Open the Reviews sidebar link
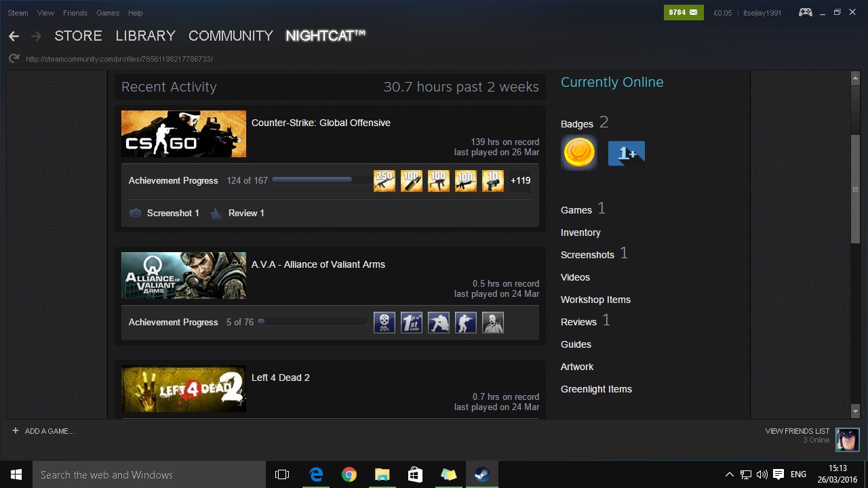Viewport: 868px width, 488px height. (x=578, y=322)
